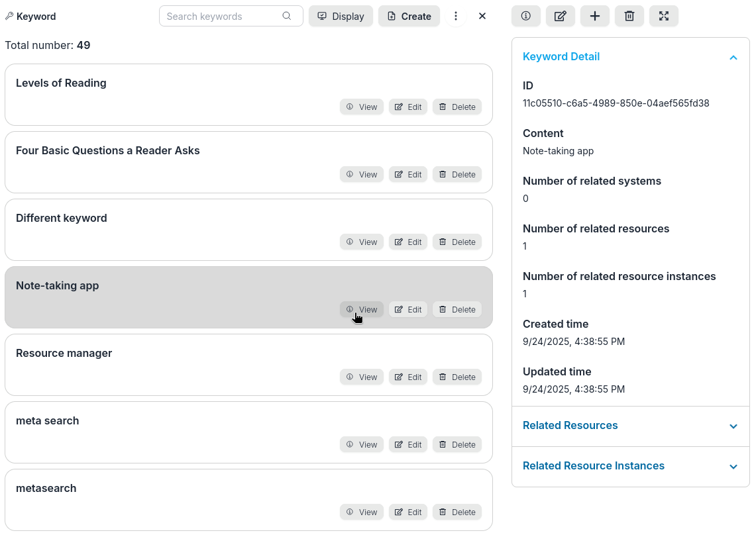Click the trash icon in detail toolbar
756x533 pixels.
click(x=629, y=16)
